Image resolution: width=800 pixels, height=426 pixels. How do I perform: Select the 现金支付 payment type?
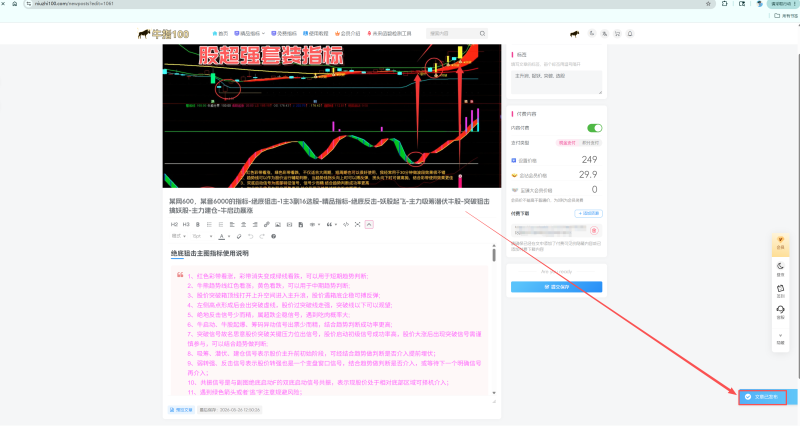point(567,143)
